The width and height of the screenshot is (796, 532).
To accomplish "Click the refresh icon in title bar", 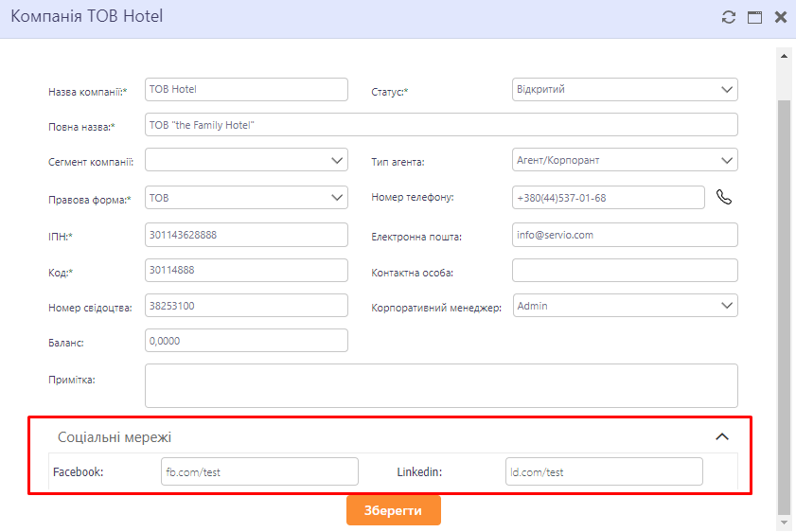I will point(728,17).
